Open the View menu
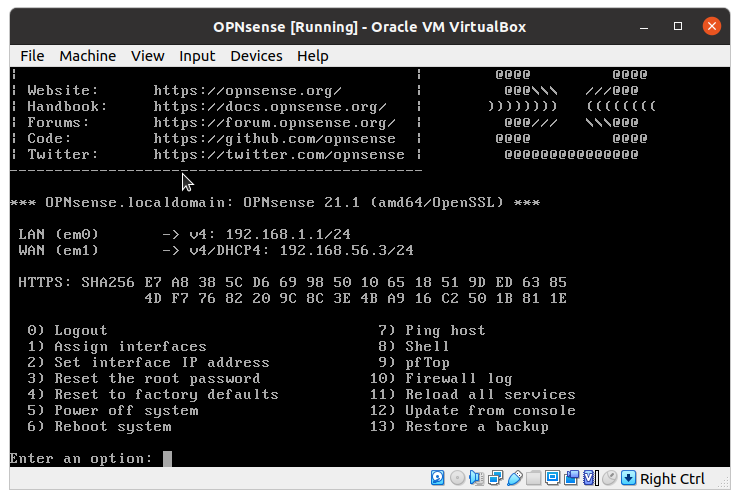Image resolution: width=740 pixels, height=499 pixels. tap(148, 56)
